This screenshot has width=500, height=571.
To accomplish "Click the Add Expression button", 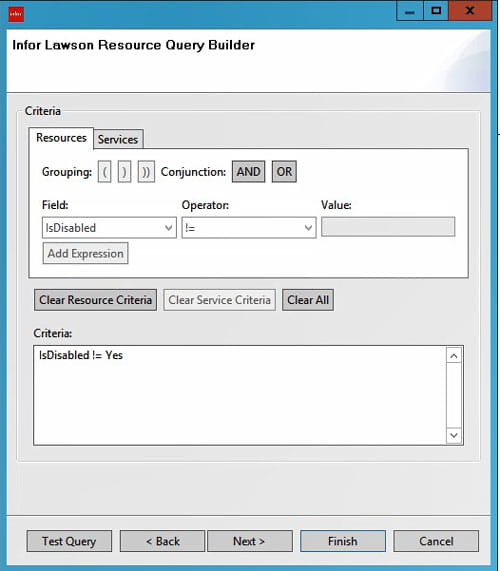I will pyautogui.click(x=86, y=253).
